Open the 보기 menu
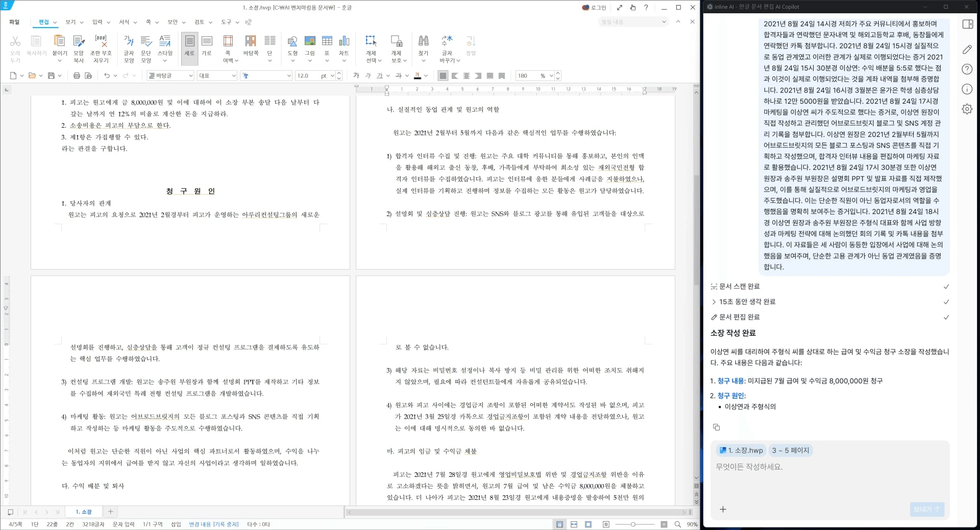Image resolution: width=980 pixels, height=530 pixels. coord(70,22)
